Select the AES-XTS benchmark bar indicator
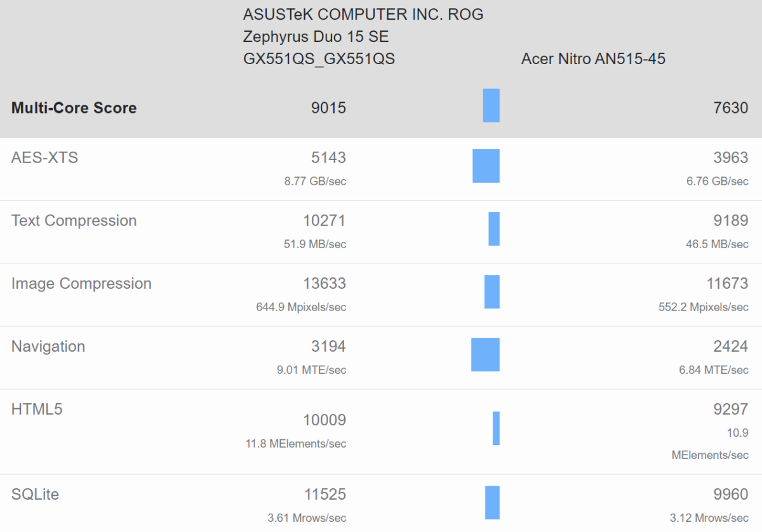Screen dimensions: 762x532 pos(486,166)
